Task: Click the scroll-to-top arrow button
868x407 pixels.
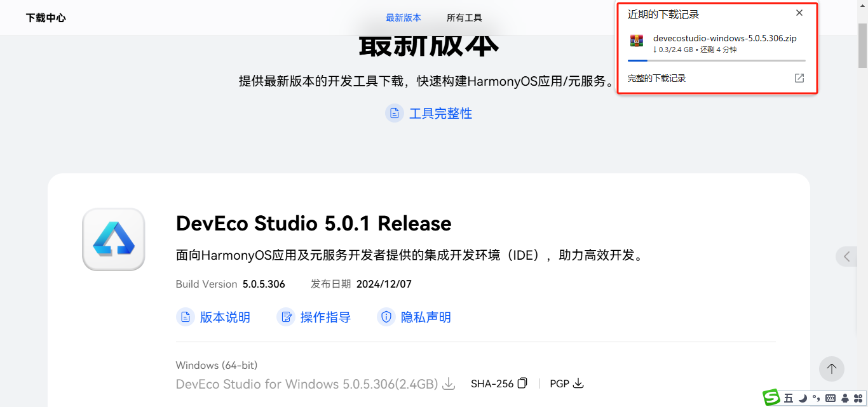Action: point(831,368)
